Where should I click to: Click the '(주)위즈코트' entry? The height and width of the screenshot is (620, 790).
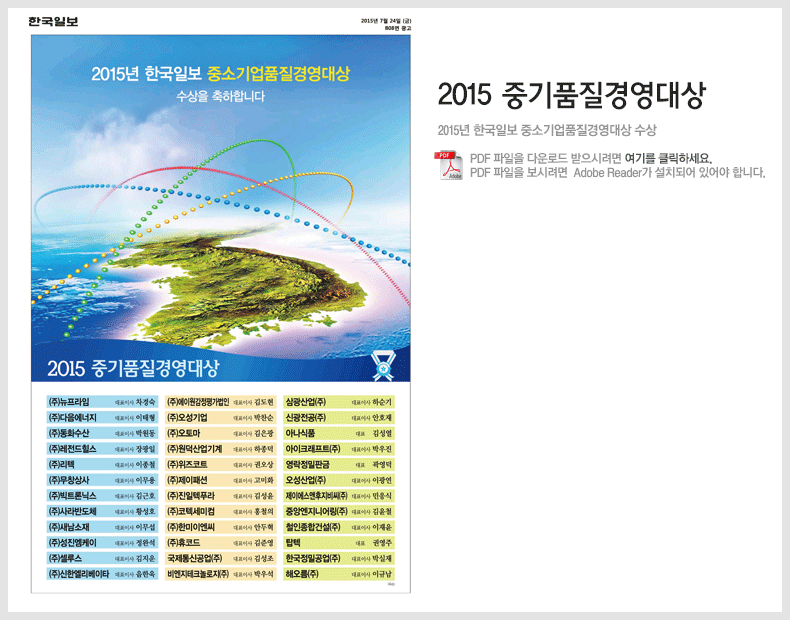(x=221, y=464)
